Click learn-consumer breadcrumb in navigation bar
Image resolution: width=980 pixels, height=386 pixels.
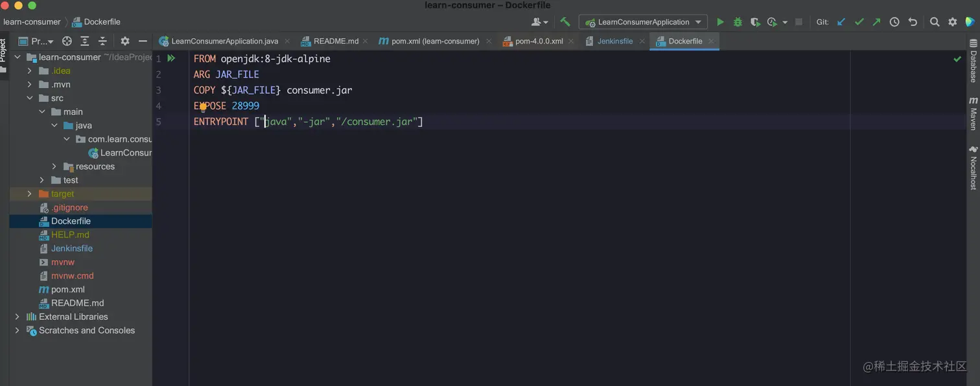(32, 22)
